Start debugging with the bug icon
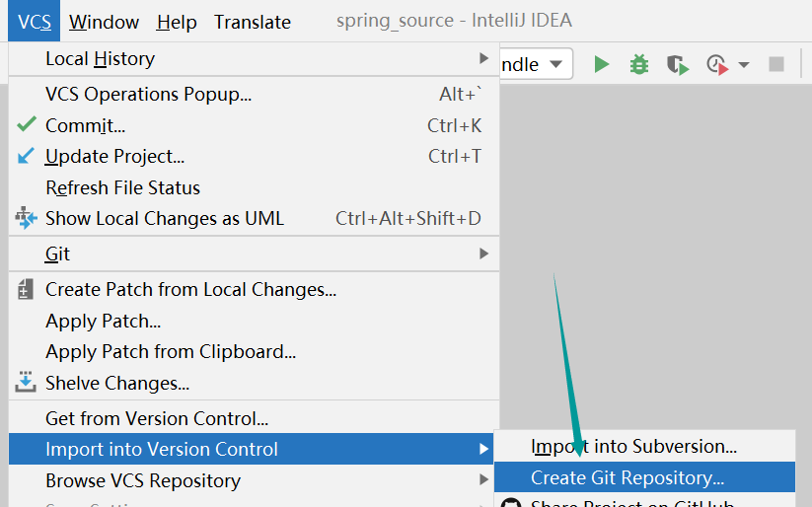812x507 pixels. (639, 65)
